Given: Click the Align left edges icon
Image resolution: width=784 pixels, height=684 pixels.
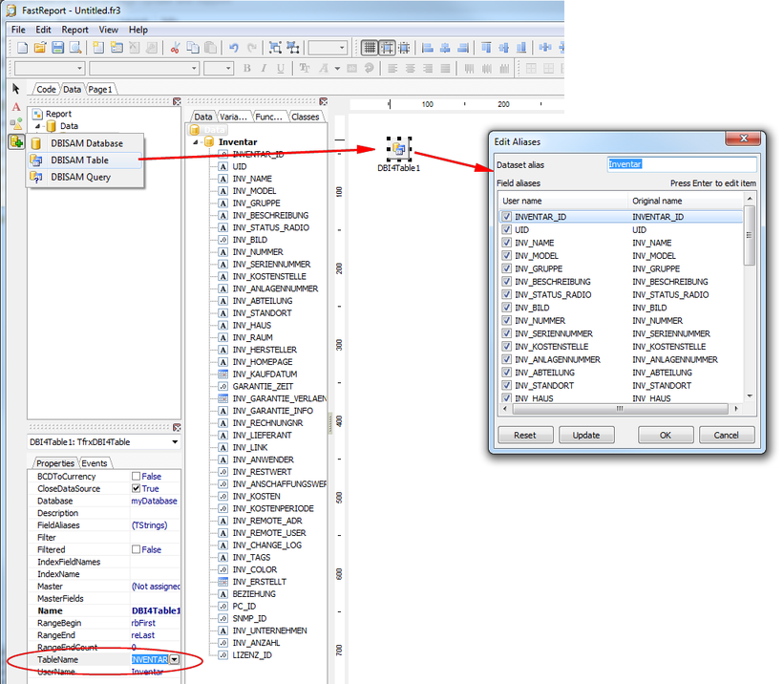Looking at the screenshot, I should [428, 48].
